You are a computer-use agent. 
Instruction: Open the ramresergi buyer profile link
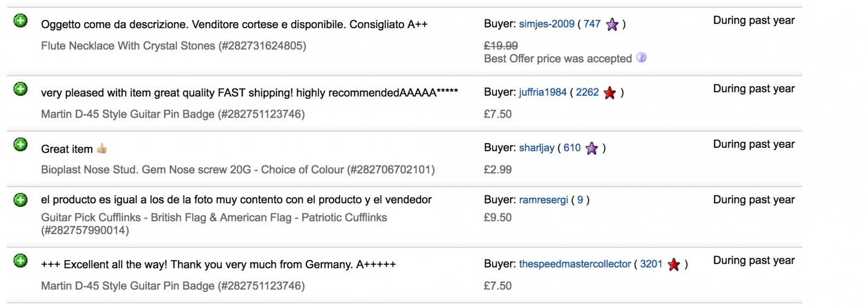544,200
